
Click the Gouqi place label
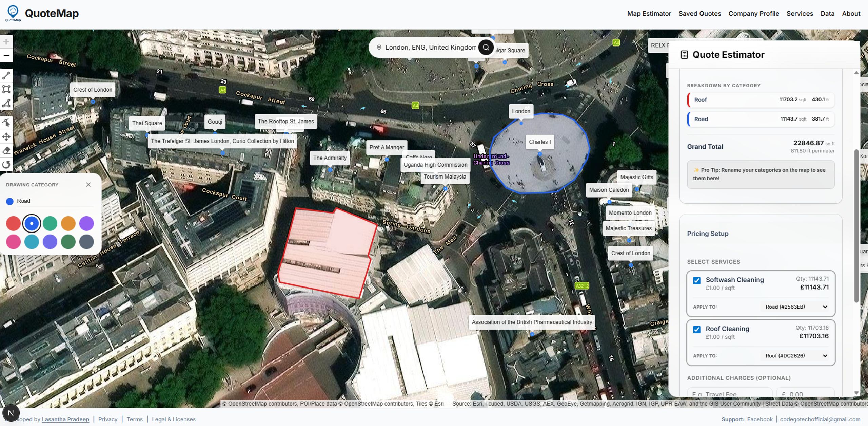click(215, 122)
